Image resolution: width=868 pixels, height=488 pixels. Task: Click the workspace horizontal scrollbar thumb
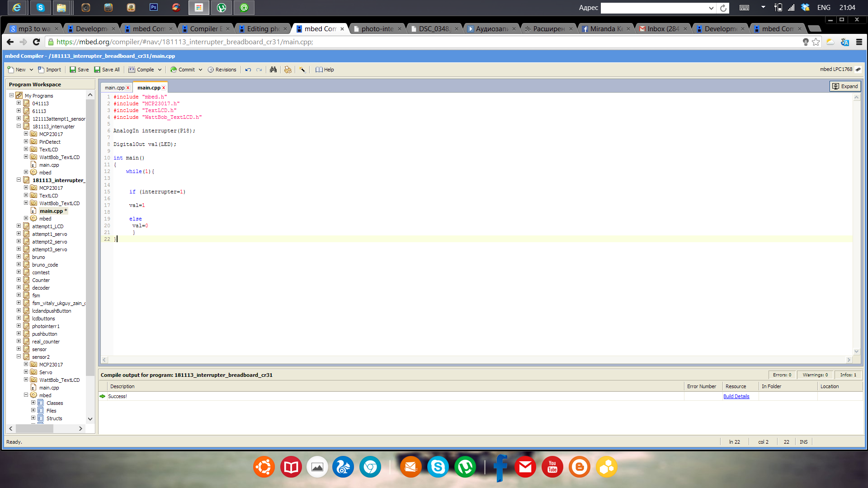[34, 428]
